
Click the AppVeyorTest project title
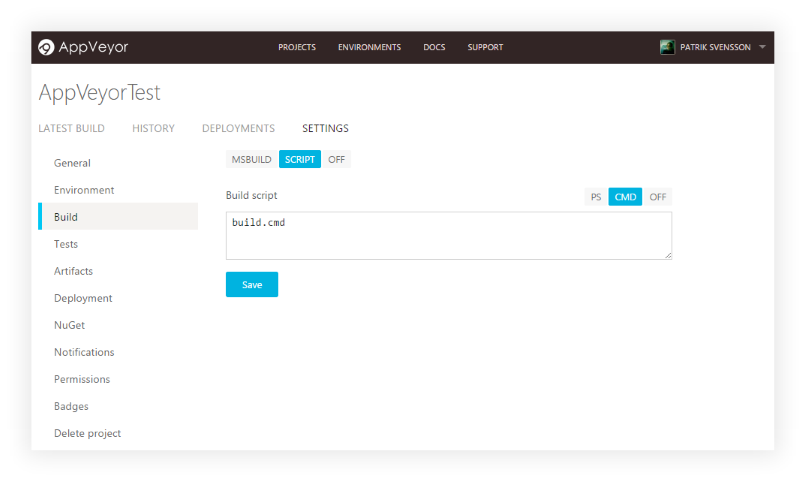(x=100, y=93)
